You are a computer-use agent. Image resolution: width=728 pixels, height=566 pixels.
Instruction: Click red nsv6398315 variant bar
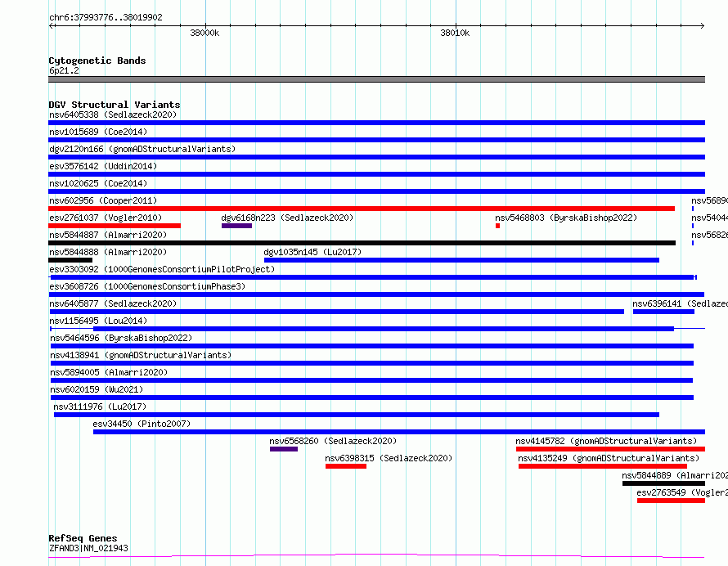click(x=346, y=466)
